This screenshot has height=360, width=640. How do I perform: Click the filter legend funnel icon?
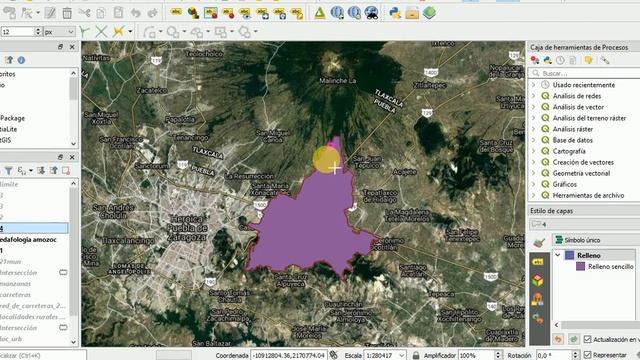[x=8, y=171]
